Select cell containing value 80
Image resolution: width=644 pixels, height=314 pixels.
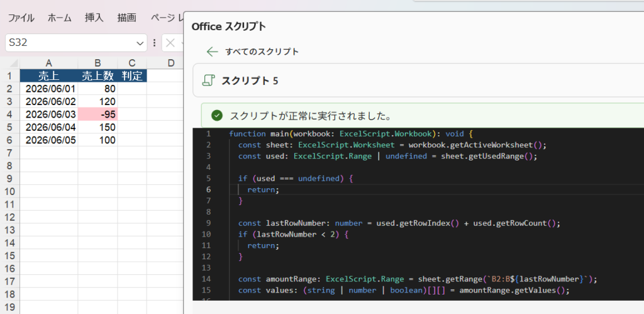pyautogui.click(x=97, y=89)
